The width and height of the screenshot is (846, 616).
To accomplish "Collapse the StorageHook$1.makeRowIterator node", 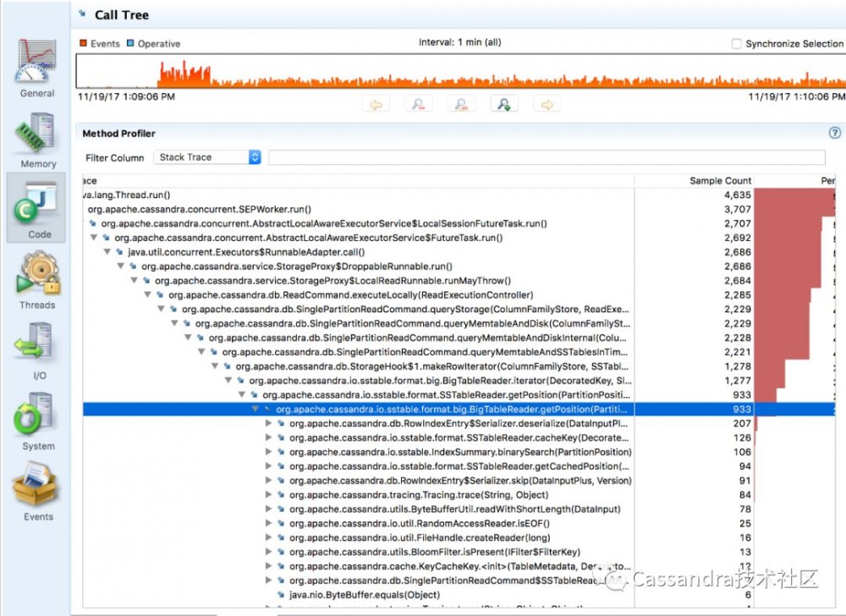I will click(x=215, y=366).
